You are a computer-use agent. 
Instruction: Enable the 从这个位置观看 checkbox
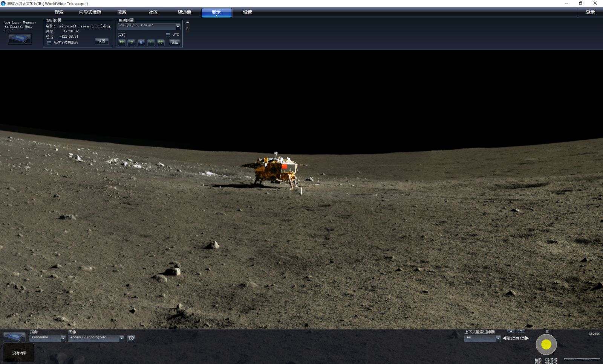(x=49, y=43)
